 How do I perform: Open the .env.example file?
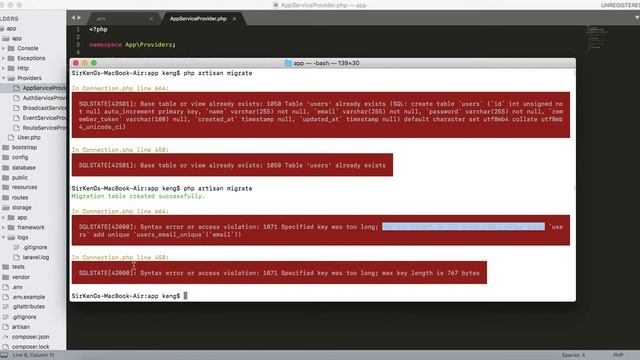click(28, 297)
